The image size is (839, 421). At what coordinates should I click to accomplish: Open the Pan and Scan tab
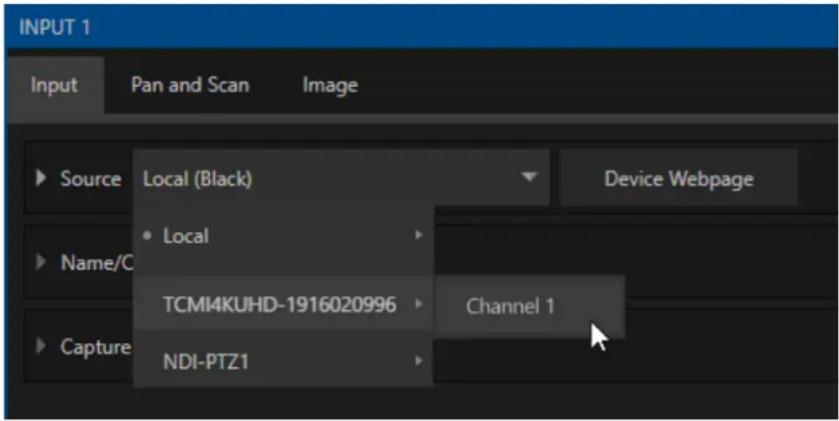click(190, 85)
